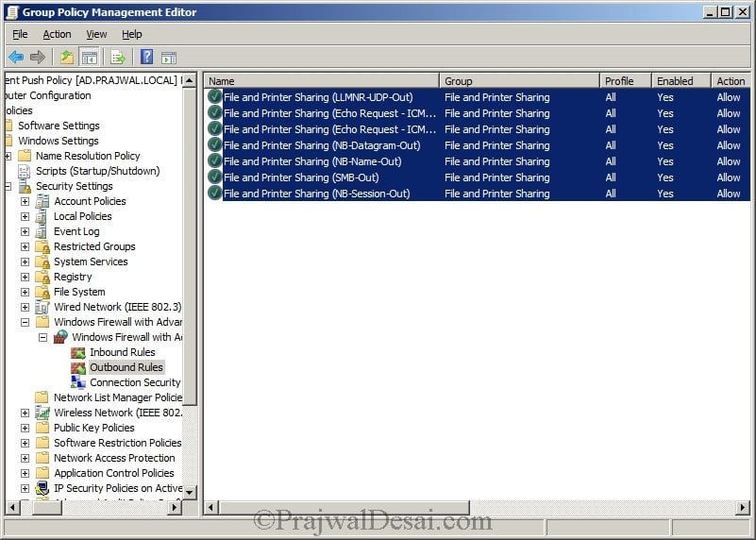The height and width of the screenshot is (540, 756).
Task: Select Network Access Protection node
Action: click(x=114, y=458)
